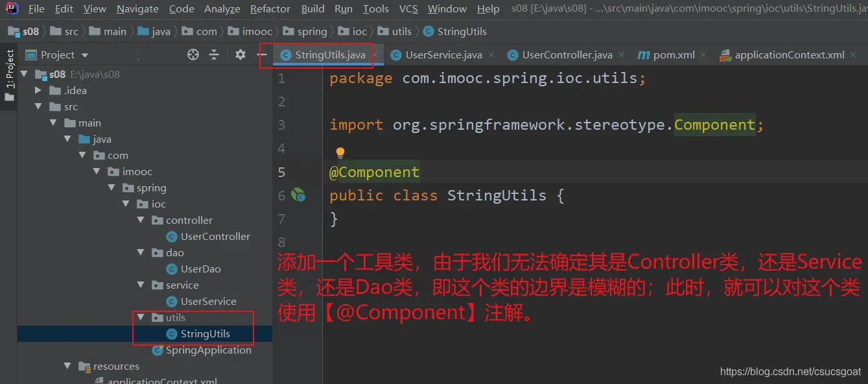Click the pom.xml Maven tab icon
Viewport: 868px width, 384px height.
point(643,55)
